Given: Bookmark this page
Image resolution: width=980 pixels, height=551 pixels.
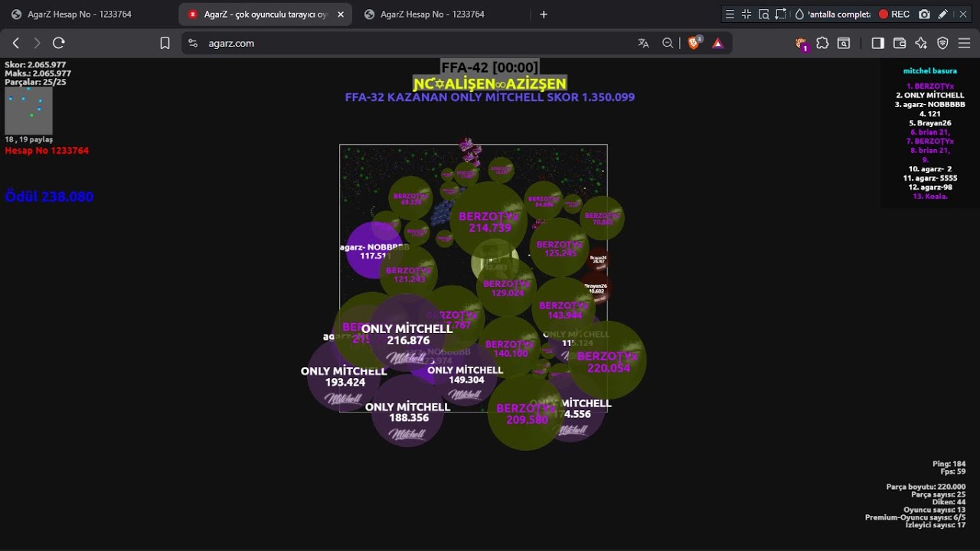Looking at the screenshot, I should (x=165, y=43).
